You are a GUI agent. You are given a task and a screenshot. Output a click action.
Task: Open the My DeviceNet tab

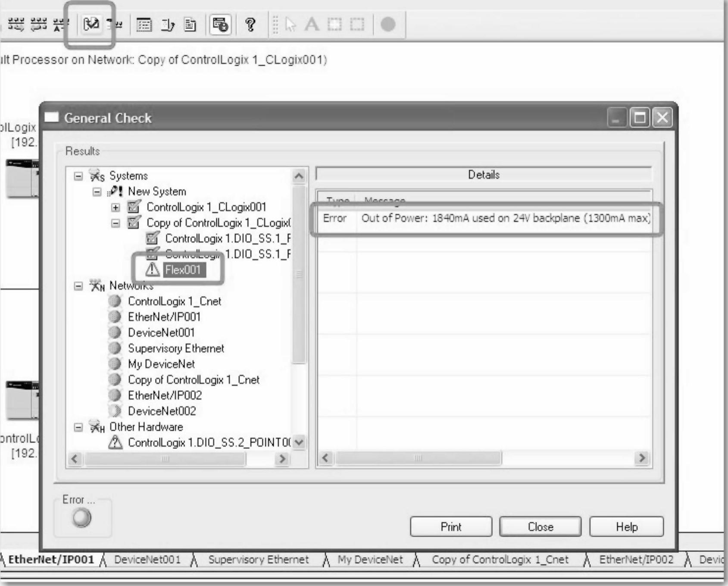[x=370, y=560]
